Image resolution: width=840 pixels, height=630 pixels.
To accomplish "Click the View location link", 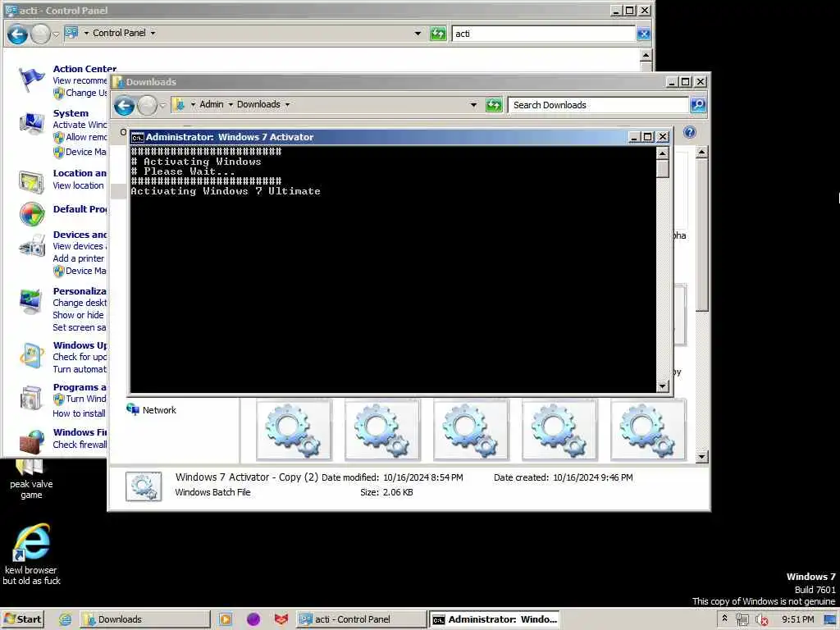I will coord(78,185).
